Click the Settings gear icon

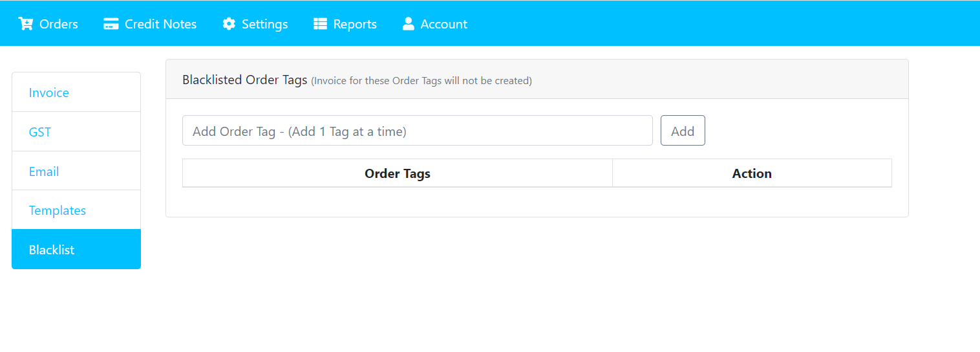pos(229,24)
